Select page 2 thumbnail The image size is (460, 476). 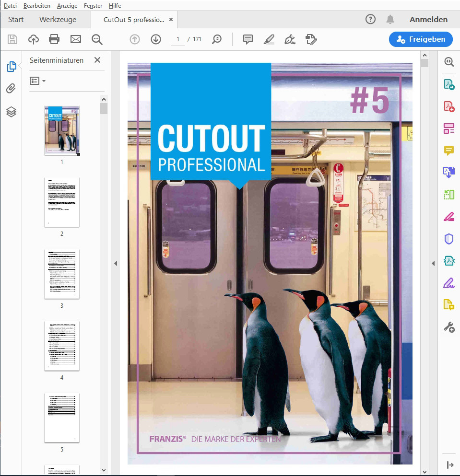pyautogui.click(x=62, y=202)
